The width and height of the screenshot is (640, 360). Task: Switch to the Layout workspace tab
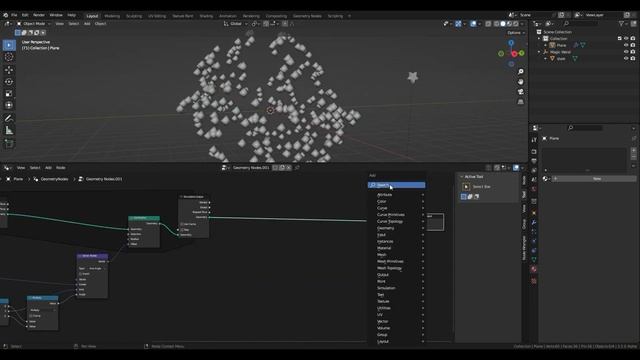[x=92, y=16]
